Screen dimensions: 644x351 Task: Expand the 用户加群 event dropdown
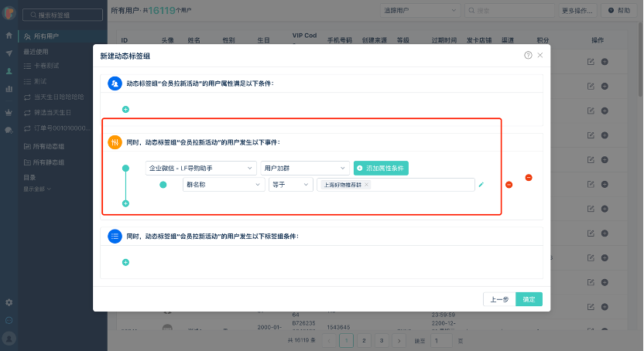click(305, 168)
